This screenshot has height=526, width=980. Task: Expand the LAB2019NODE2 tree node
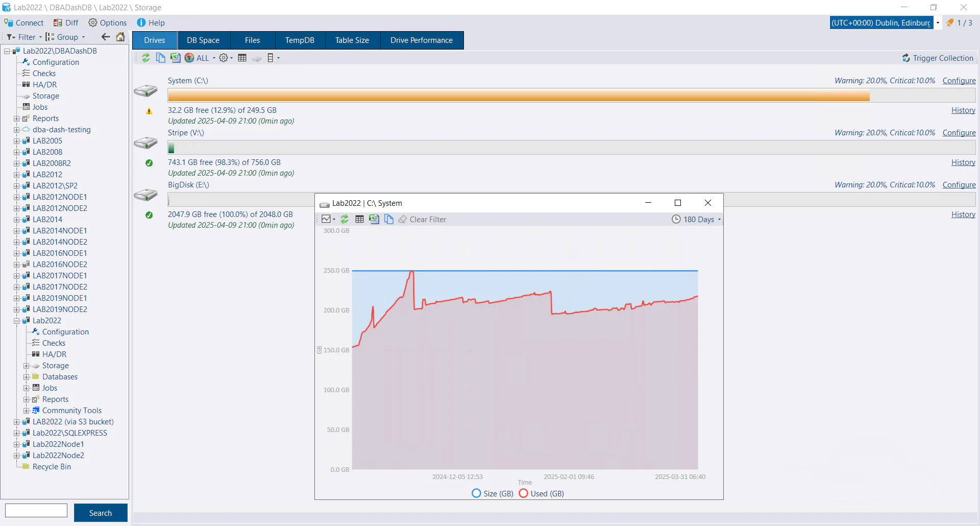tap(17, 309)
